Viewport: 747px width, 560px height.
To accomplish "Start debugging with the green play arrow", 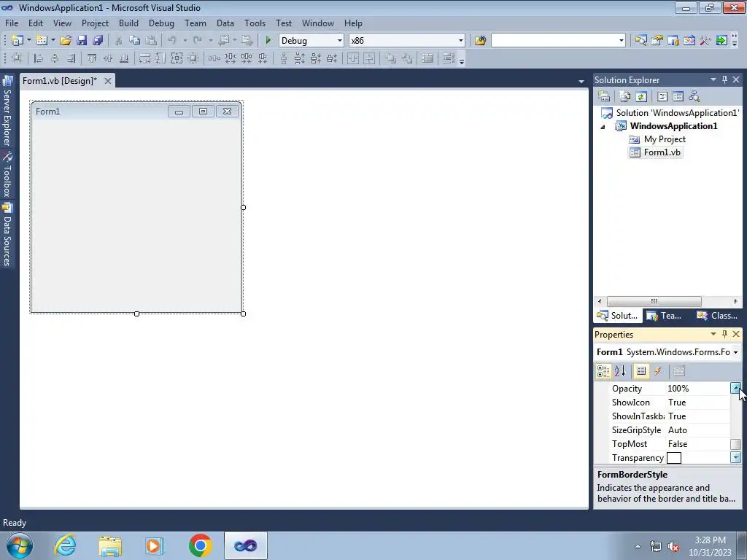I will [268, 41].
